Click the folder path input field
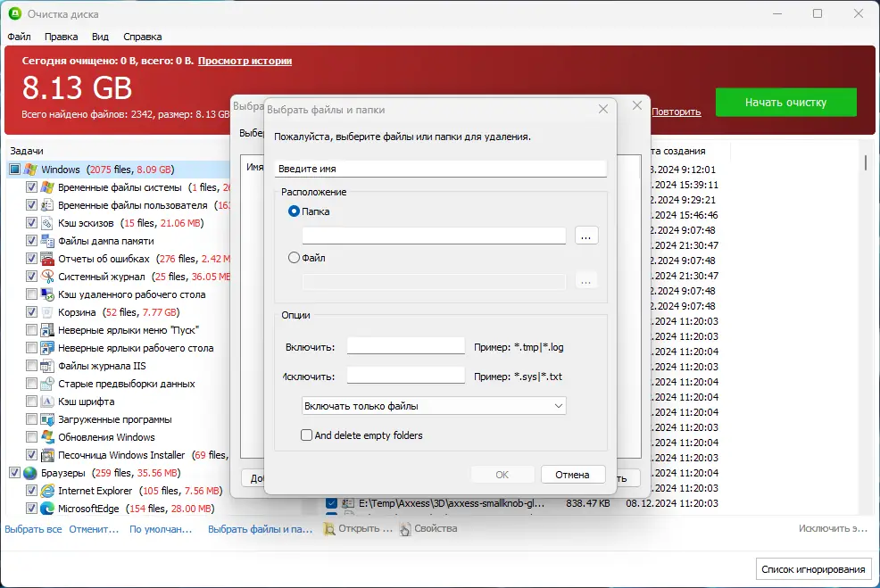The height and width of the screenshot is (588, 880). point(434,236)
